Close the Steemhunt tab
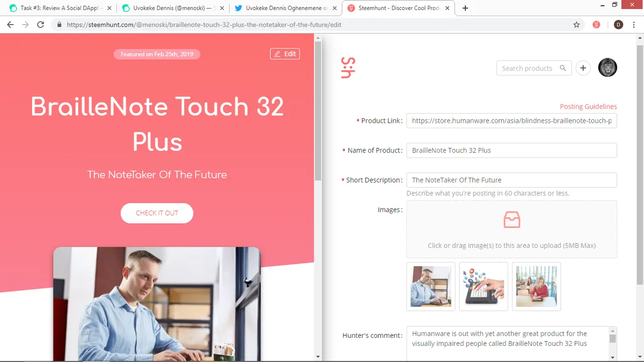644x362 pixels. pos(447,8)
